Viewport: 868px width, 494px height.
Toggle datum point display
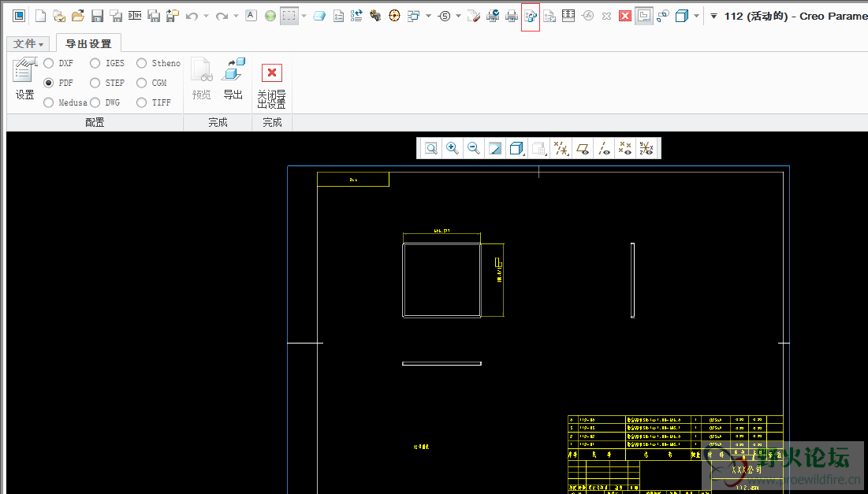[625, 148]
